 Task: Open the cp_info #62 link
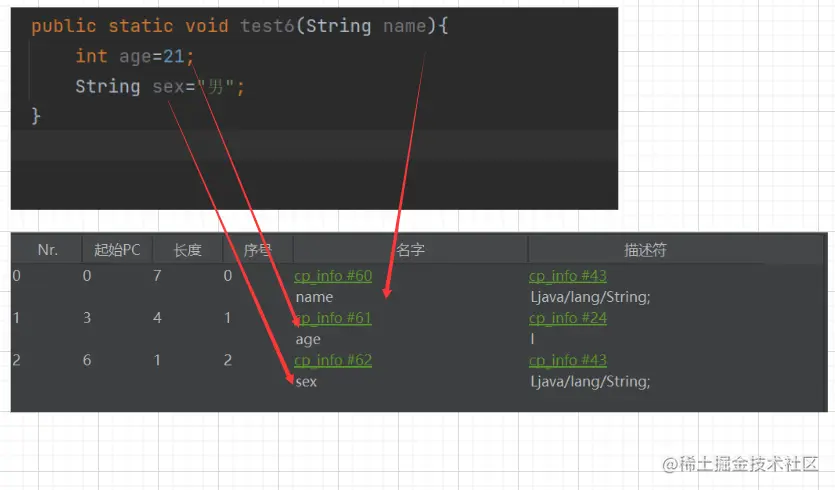pos(333,361)
